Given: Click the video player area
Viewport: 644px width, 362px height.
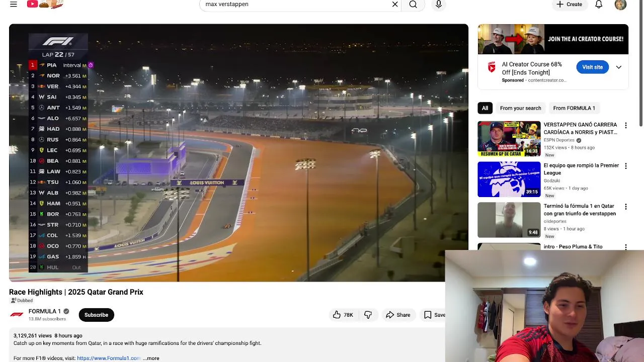Looking at the screenshot, I should (238, 153).
